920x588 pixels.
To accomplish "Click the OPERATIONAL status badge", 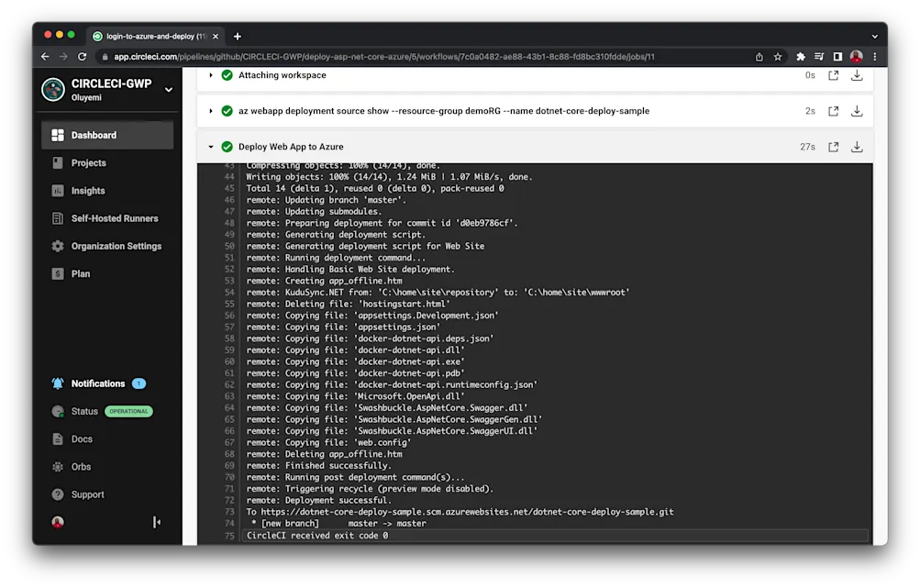I will point(128,411).
